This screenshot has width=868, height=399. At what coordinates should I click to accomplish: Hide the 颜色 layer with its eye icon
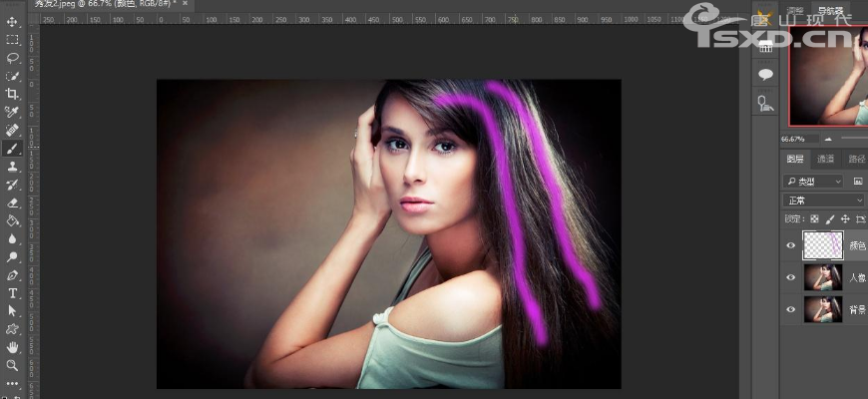click(791, 245)
